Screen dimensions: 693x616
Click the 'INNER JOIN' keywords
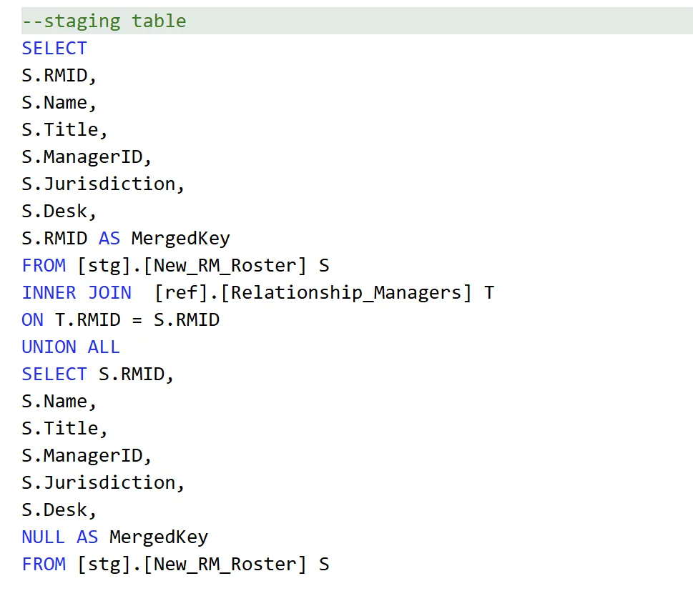[77, 293]
